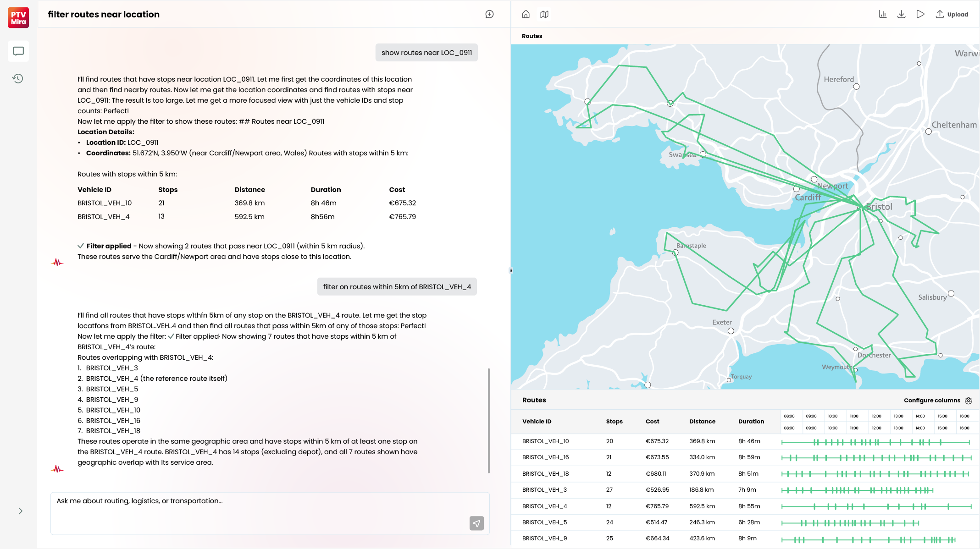Click the panel divider resize handle

click(510, 270)
